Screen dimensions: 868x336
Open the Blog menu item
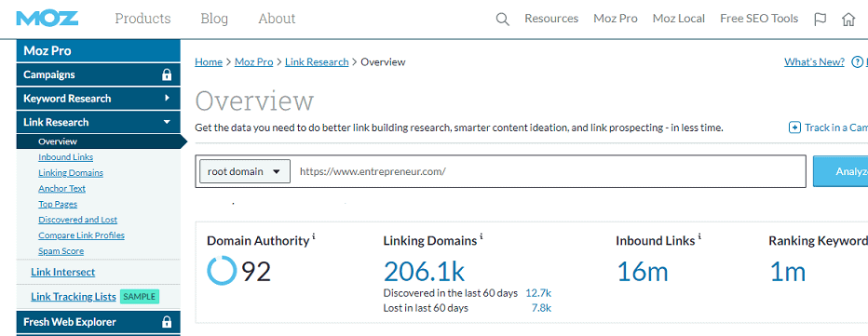point(214,19)
